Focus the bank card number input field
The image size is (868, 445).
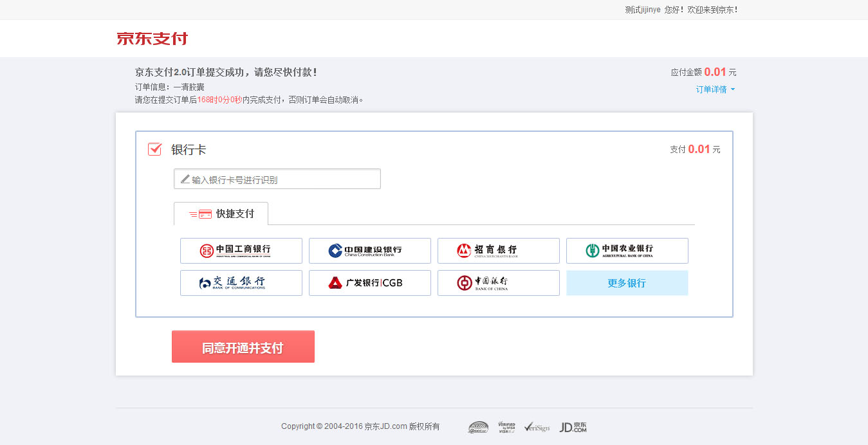pos(283,179)
